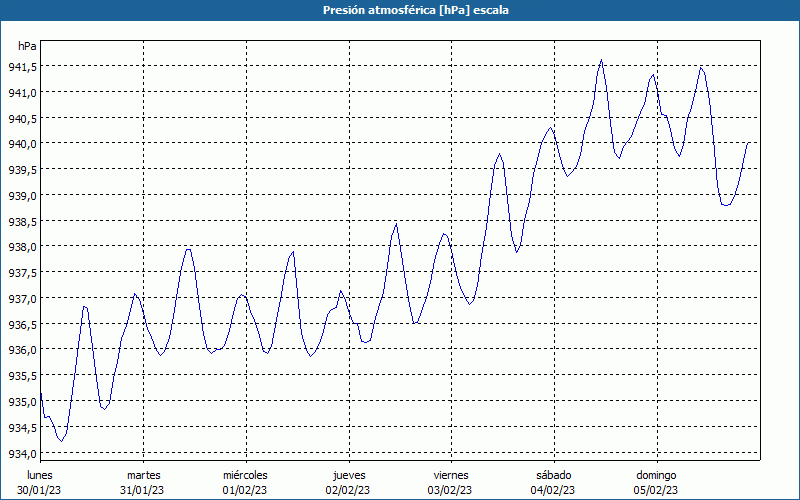Select the 935,5 axis value

pyautogui.click(x=22, y=377)
